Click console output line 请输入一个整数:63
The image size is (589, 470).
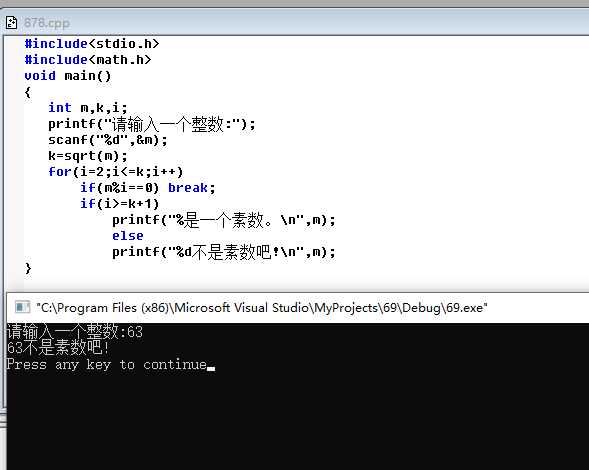pyautogui.click(x=75, y=331)
